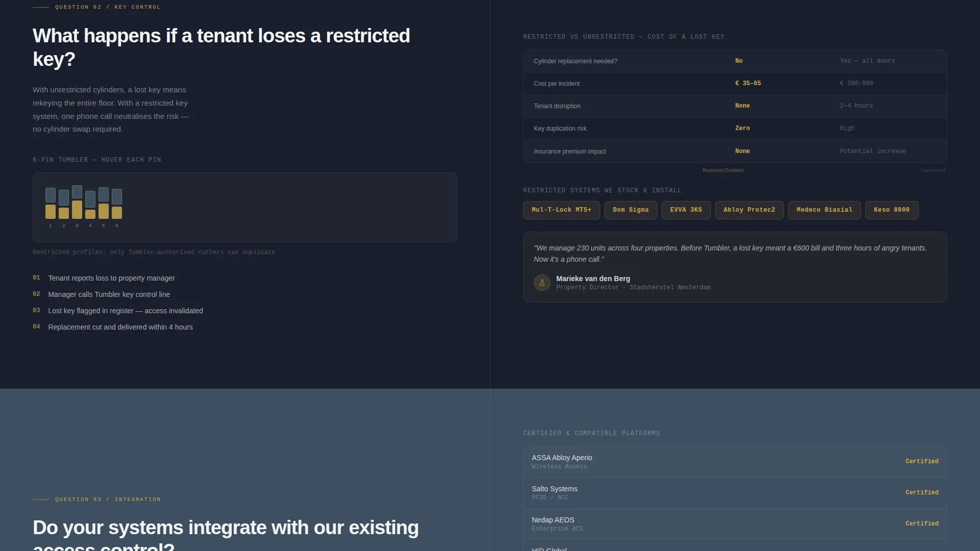Click the testimonial quote about 230 units
Viewport: 980px width, 551px height.
730,254
